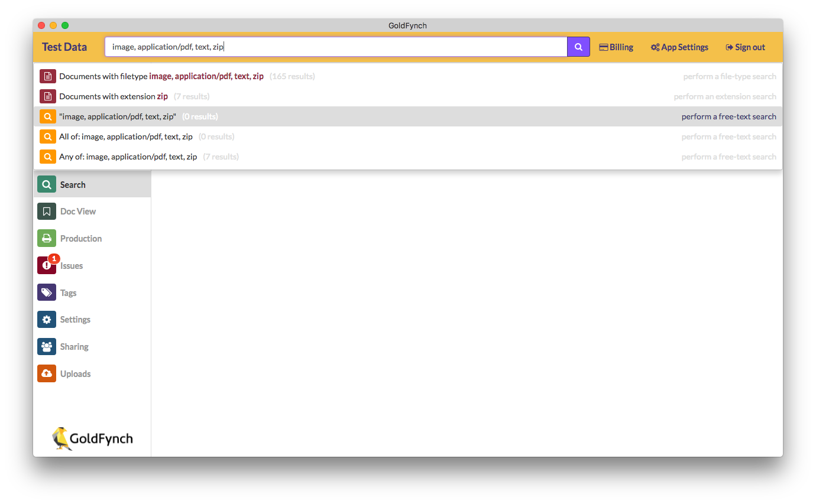Open Uploads via the cloud icon
This screenshot has width=816, height=504.
point(46,373)
